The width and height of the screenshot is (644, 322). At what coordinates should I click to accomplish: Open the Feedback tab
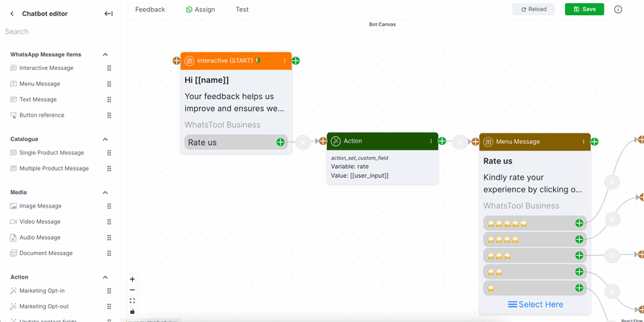point(150,10)
